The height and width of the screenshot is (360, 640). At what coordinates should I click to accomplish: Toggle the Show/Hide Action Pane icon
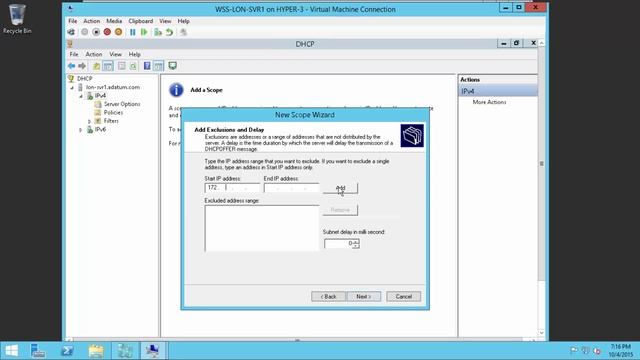point(158,66)
